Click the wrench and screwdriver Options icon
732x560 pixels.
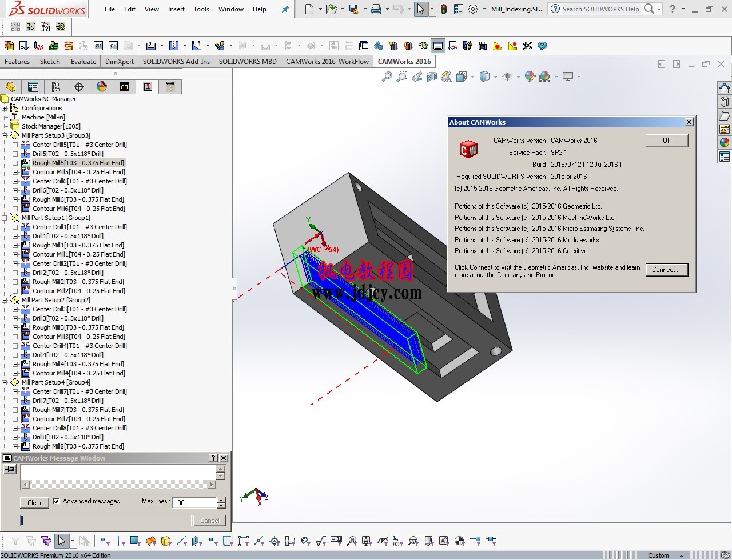[x=527, y=46]
